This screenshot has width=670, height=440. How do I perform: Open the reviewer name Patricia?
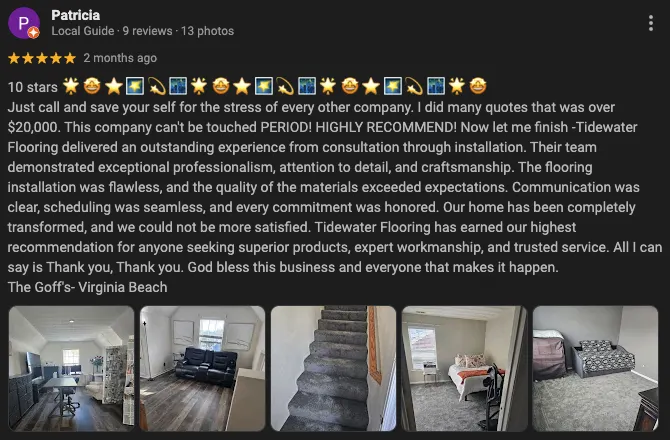(76, 15)
